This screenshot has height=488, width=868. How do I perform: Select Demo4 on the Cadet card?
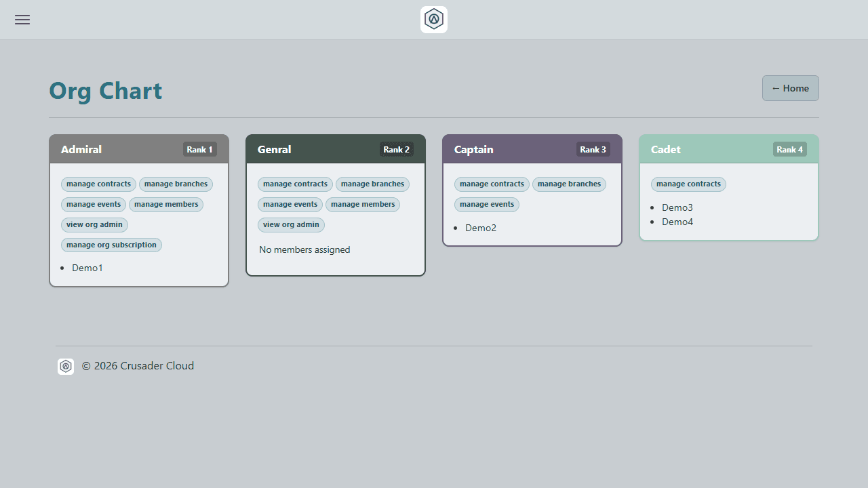(x=677, y=222)
